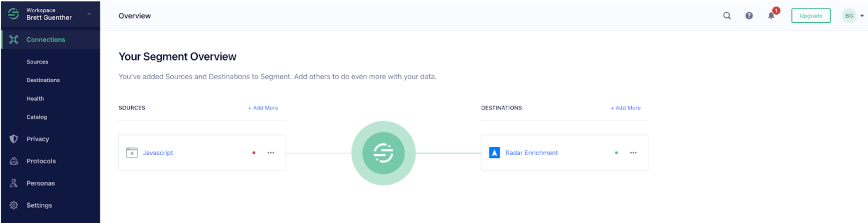
Task: Open the Catalog page
Action: pyautogui.click(x=37, y=117)
